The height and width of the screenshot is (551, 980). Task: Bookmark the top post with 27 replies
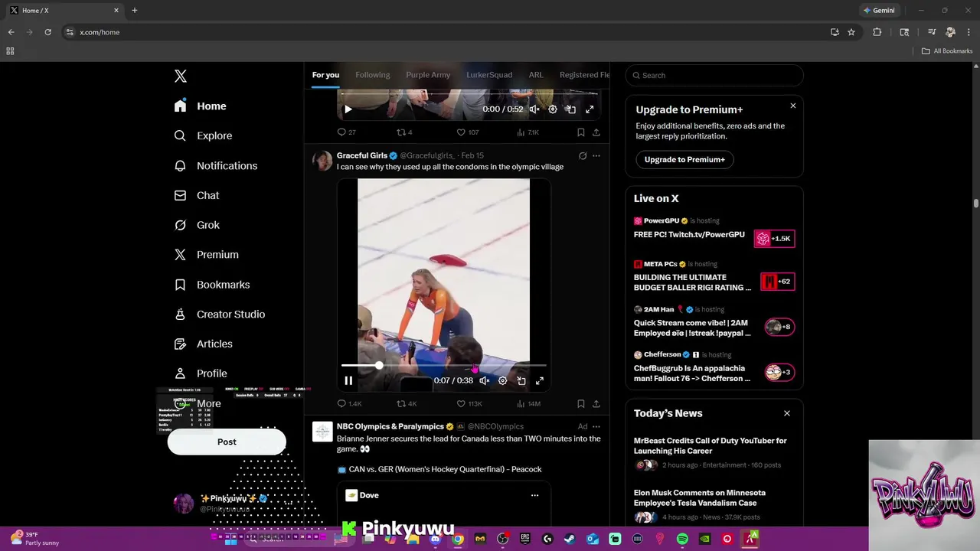(x=581, y=132)
